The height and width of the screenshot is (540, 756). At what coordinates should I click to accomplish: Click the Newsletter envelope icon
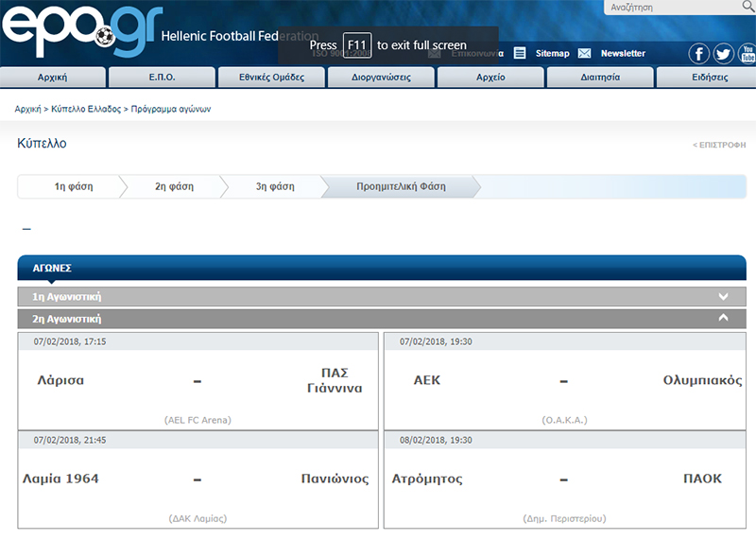pyautogui.click(x=584, y=53)
